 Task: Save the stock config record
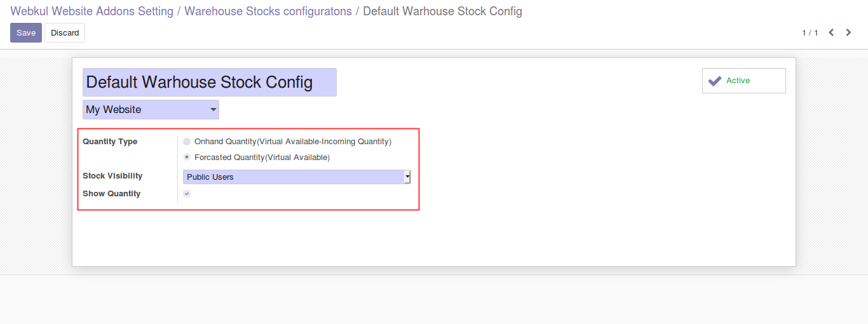[26, 33]
